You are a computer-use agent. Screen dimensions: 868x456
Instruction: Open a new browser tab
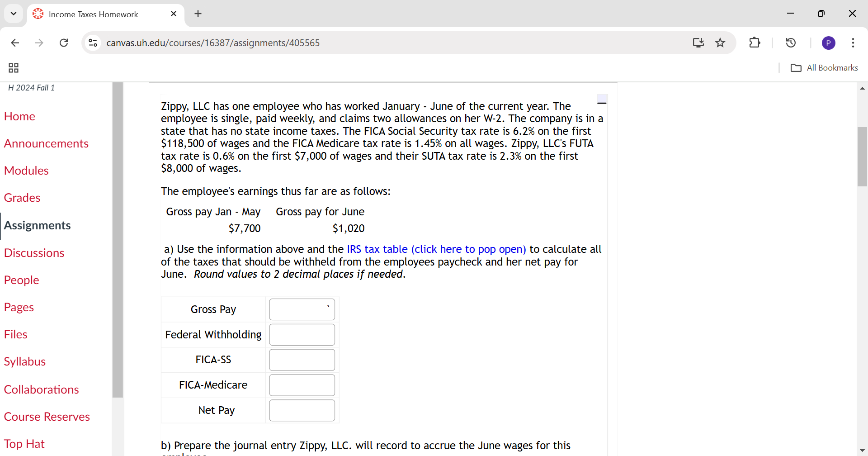coord(198,14)
